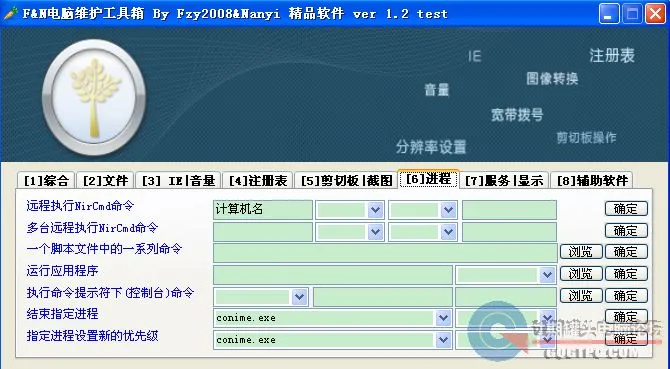Click 确定 for 结束指定进程
Screen dimensions: 670x369
(626, 317)
